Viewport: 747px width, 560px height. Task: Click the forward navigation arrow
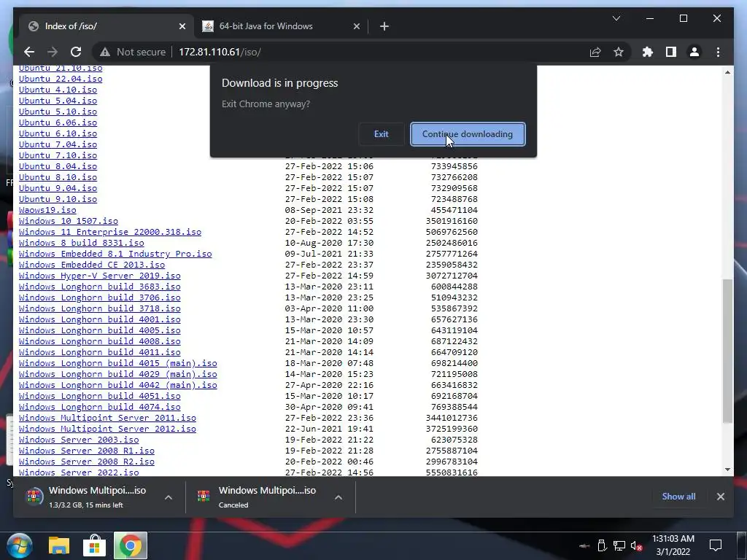(53, 52)
